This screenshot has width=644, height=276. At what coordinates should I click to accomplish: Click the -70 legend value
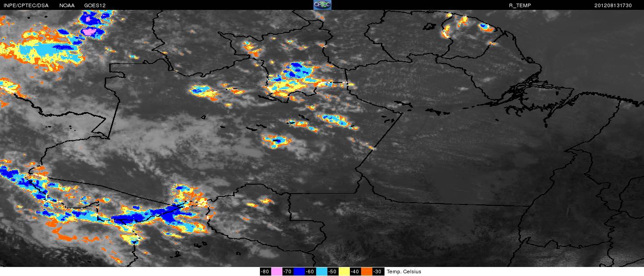(288, 271)
